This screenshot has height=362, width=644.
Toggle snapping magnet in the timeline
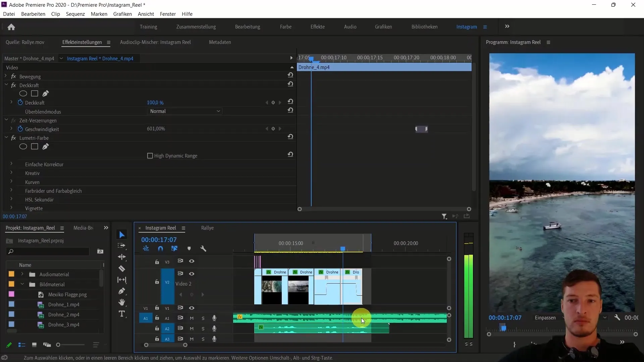point(160,248)
